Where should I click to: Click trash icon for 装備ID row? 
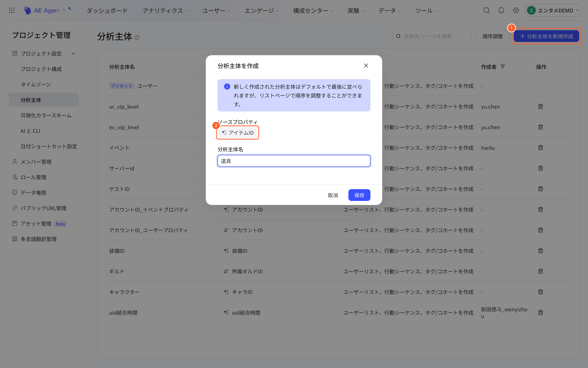point(540,251)
